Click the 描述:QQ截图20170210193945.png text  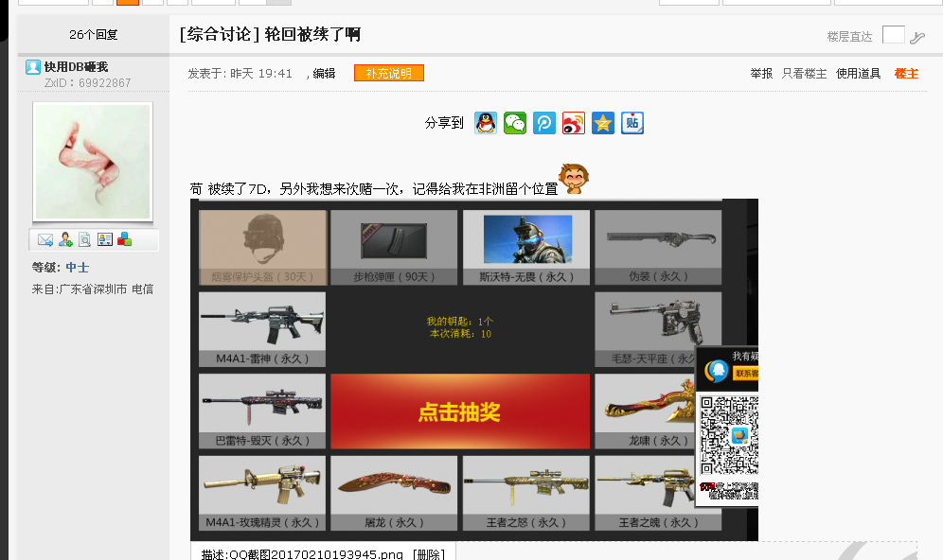pyautogui.click(x=302, y=554)
